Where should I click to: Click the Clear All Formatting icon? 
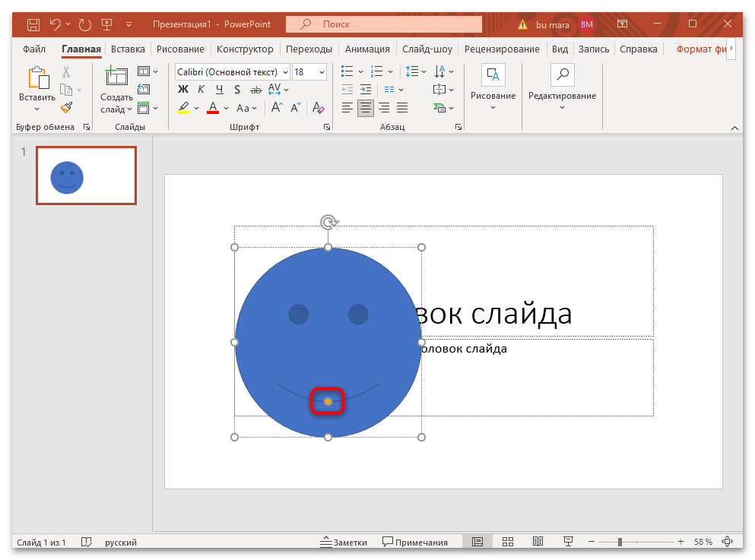tap(319, 108)
